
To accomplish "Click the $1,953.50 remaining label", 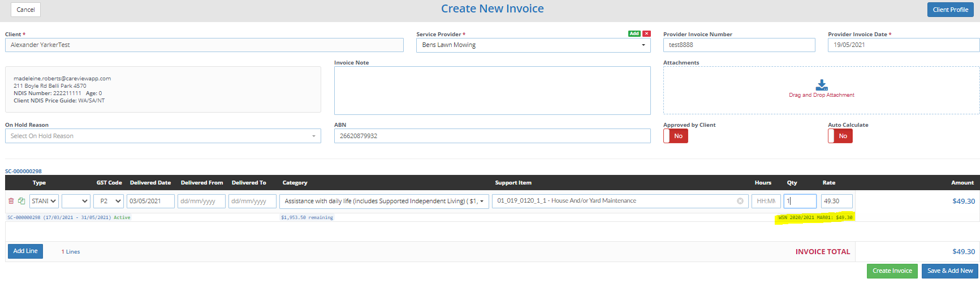I will [307, 217].
